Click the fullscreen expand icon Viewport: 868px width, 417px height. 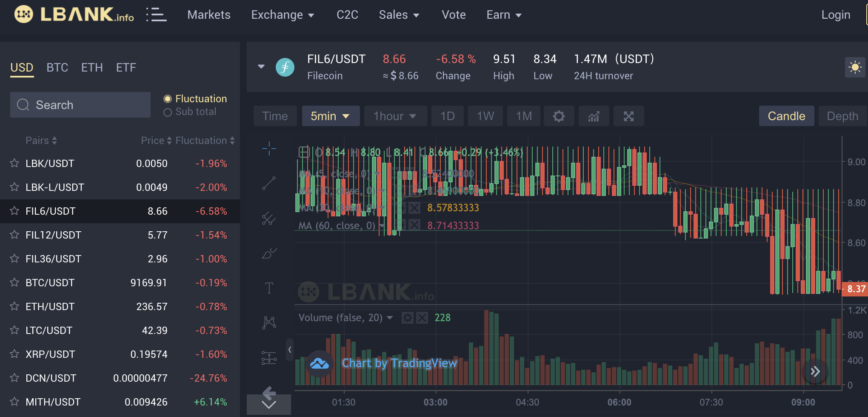tap(628, 116)
